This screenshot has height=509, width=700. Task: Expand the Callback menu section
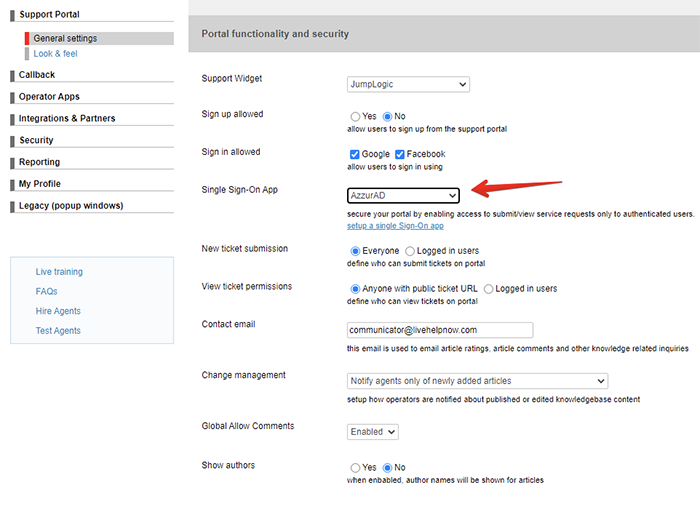pyautogui.click(x=37, y=75)
